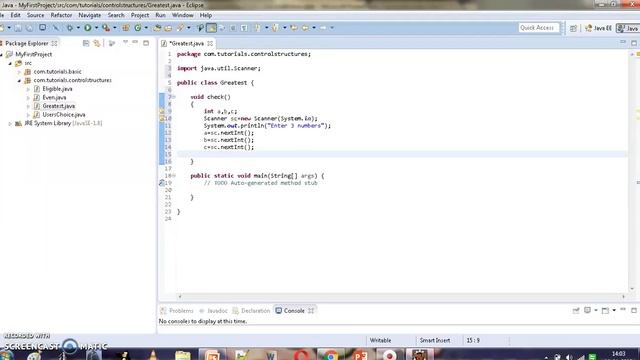Open the Back navigation history dropdown

pos(313,28)
